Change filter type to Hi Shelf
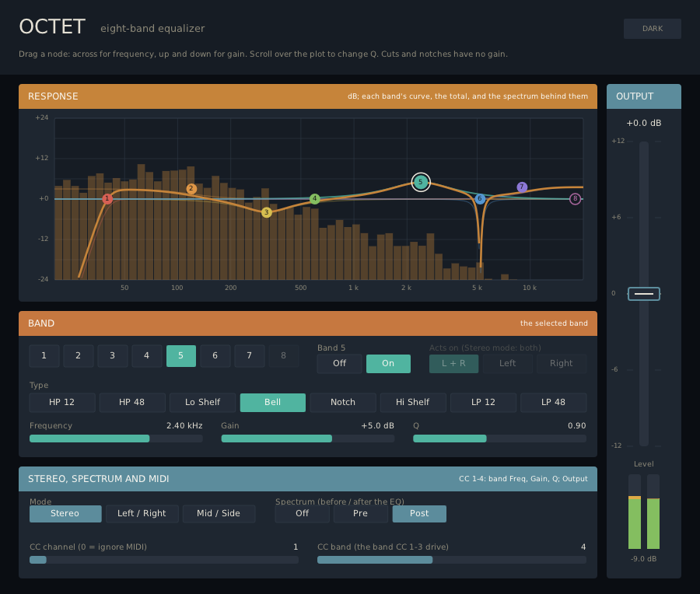This screenshot has width=700, height=594. pyautogui.click(x=413, y=402)
